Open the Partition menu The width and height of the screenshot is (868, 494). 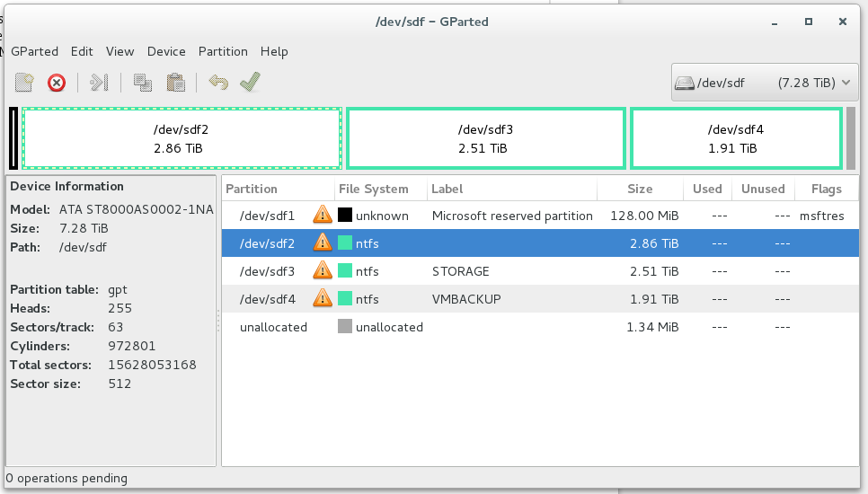(223, 51)
